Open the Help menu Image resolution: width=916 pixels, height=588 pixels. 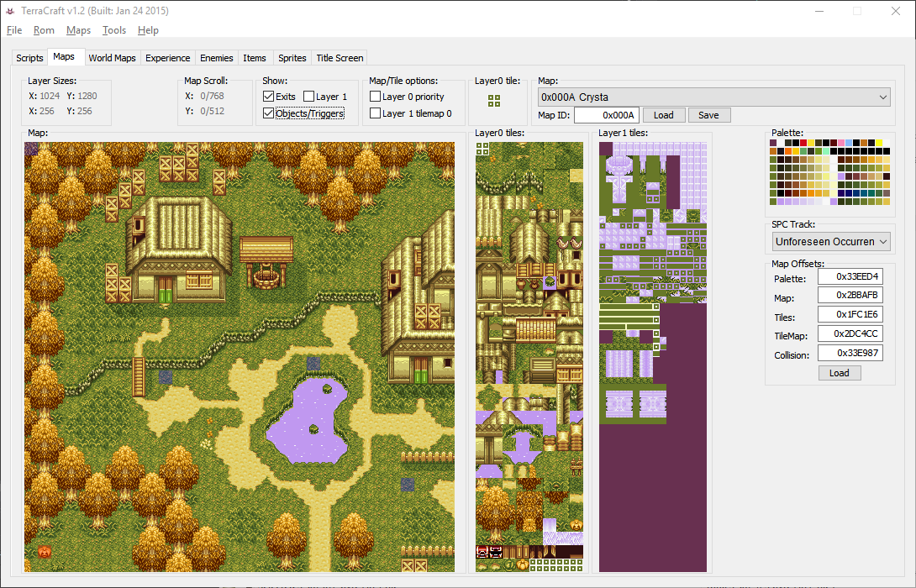[x=148, y=30]
